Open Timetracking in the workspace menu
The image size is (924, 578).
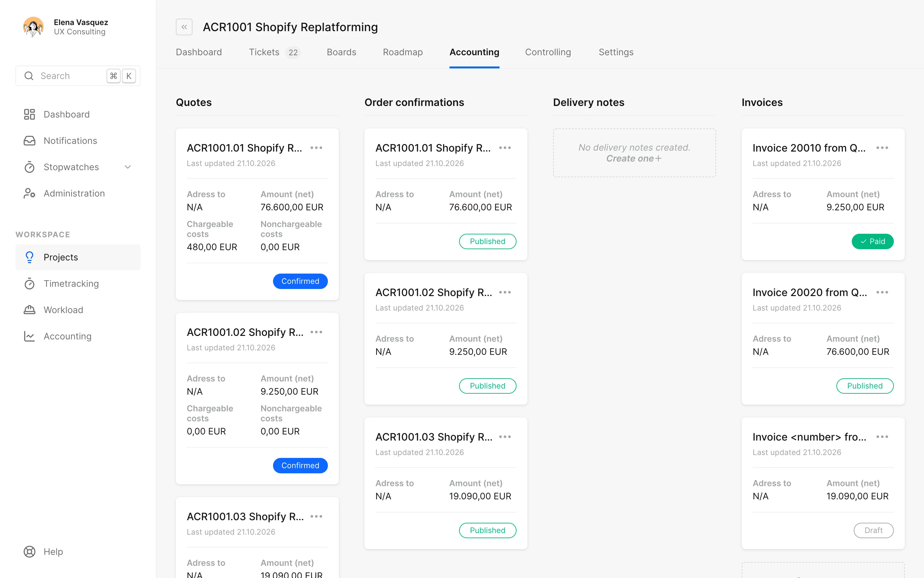pos(78,284)
